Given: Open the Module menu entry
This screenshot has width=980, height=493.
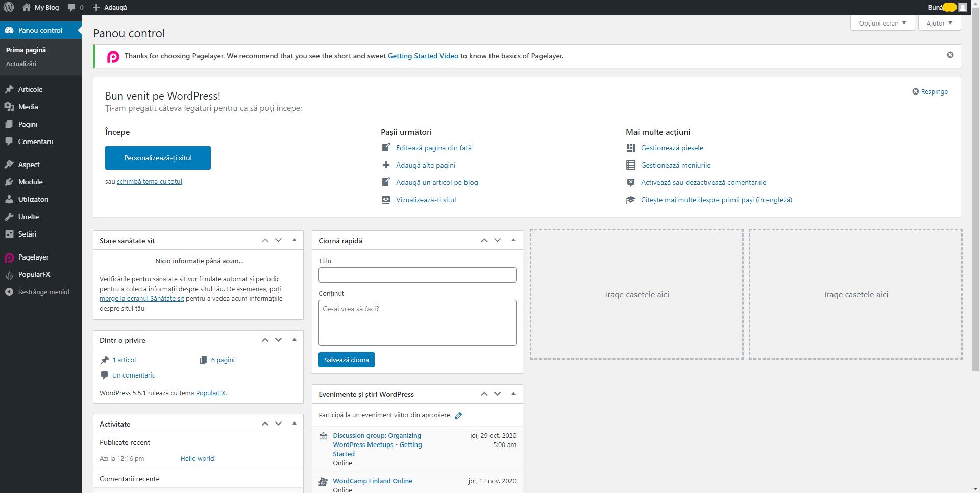Looking at the screenshot, I should click(x=41, y=182).
